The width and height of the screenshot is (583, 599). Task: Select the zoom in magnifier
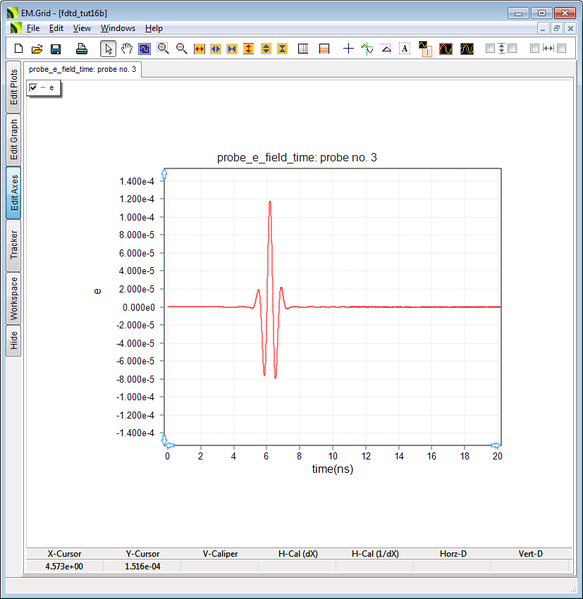point(163,49)
